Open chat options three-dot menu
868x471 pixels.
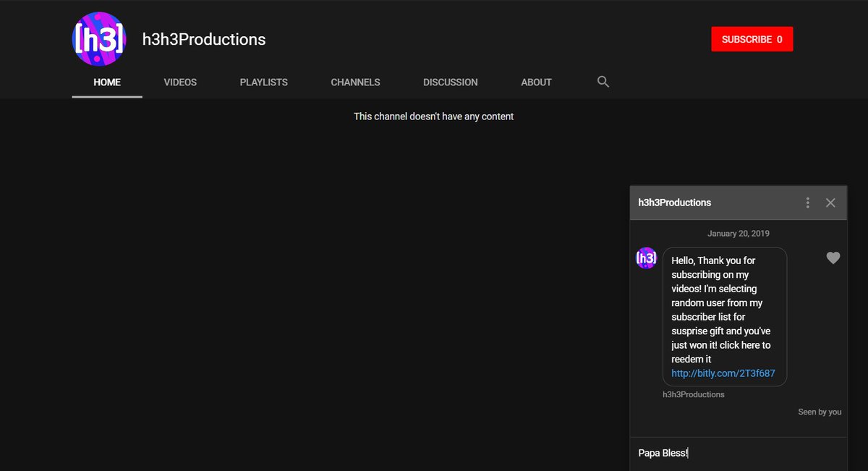tap(808, 203)
